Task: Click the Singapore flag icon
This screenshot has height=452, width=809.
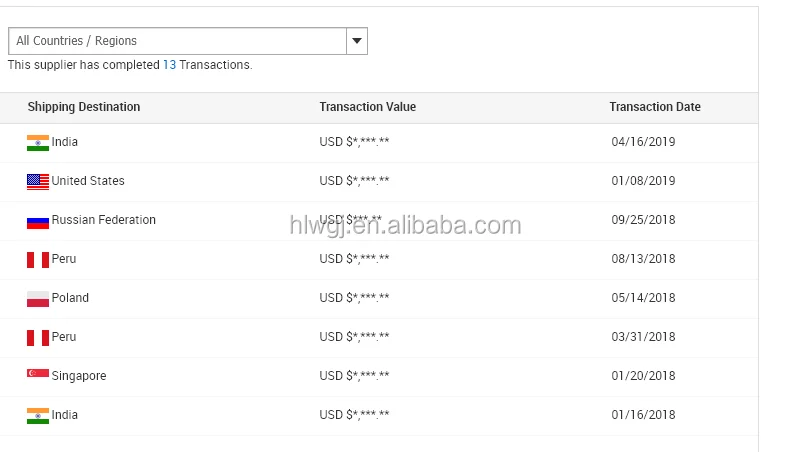Action: coord(38,374)
